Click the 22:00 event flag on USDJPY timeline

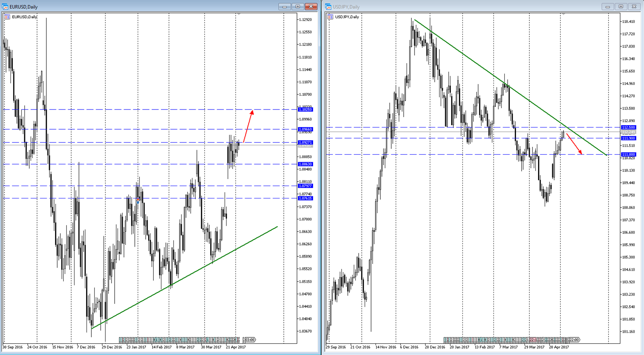click(574, 340)
